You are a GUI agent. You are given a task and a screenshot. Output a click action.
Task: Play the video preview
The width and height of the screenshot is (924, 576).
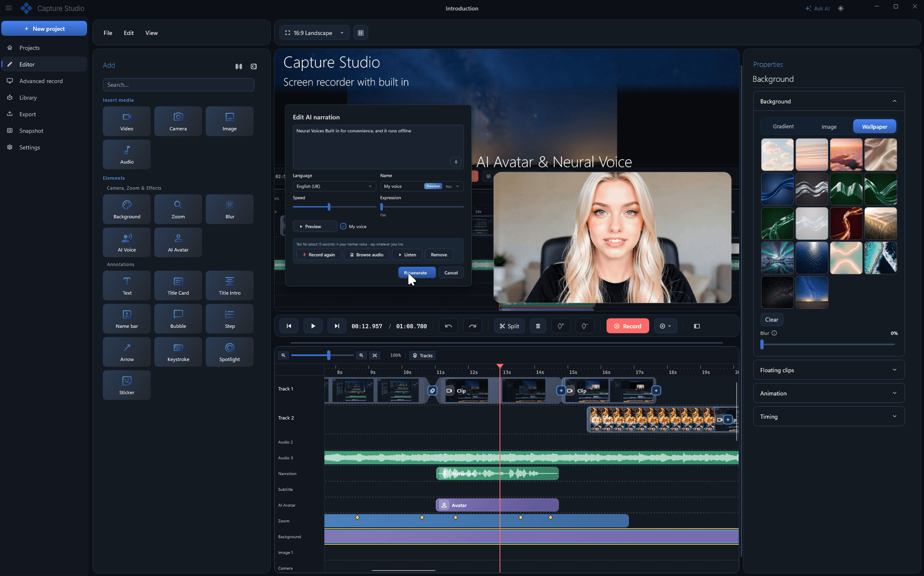click(313, 326)
